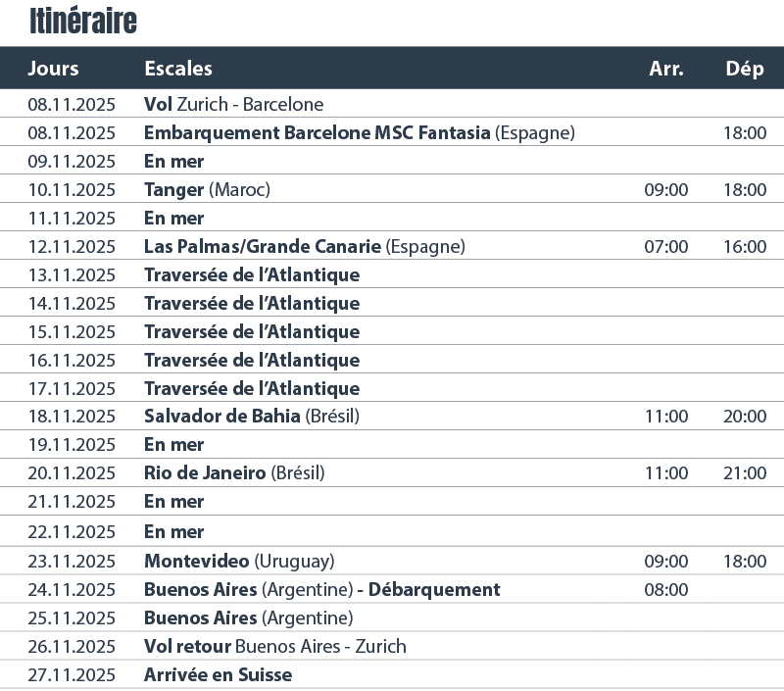Select the Vol Zurich - Barcelone row
784x691 pixels.
tap(392, 104)
